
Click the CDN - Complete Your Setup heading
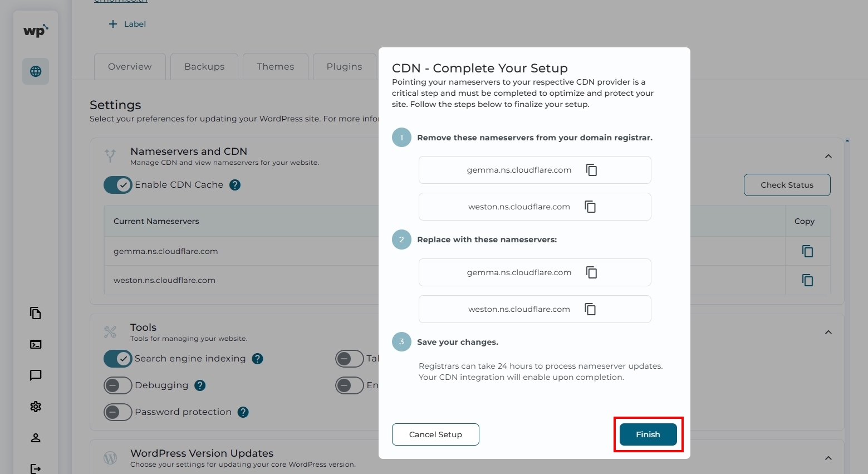pos(479,68)
